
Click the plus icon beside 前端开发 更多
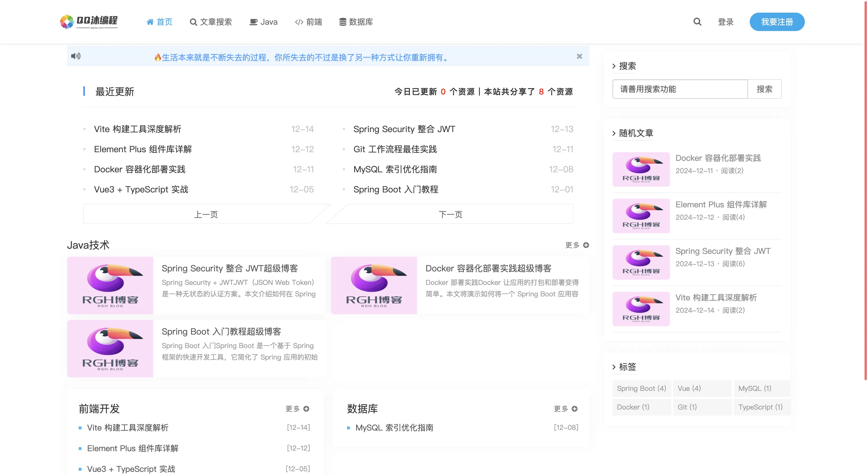coord(306,409)
